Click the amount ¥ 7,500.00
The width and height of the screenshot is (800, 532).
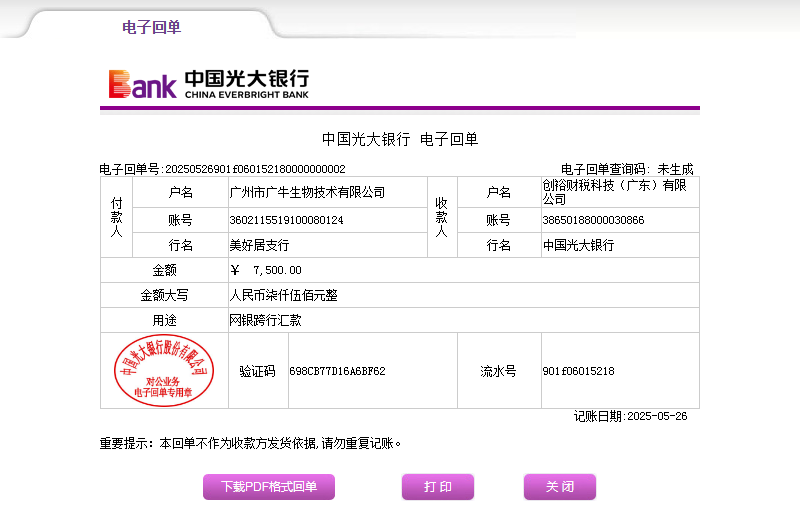pyautogui.click(x=266, y=270)
